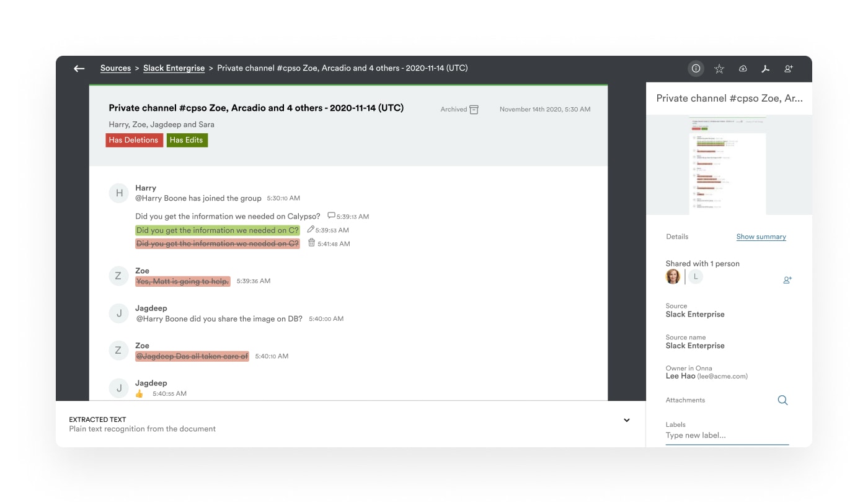868x503 pixels.
Task: Click 'November 14th 2020, 5:30 AM' timestamp
Action: coord(545,110)
